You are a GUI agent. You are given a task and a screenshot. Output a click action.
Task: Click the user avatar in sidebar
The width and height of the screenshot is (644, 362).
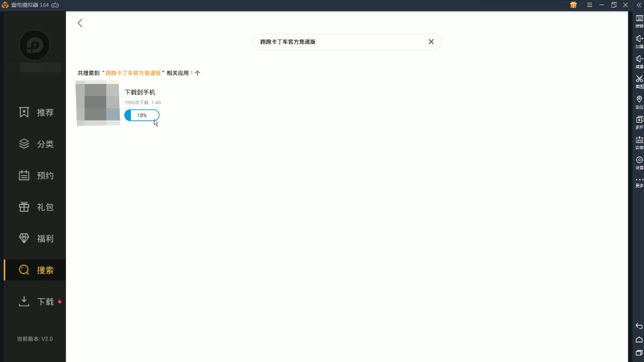coord(35,45)
